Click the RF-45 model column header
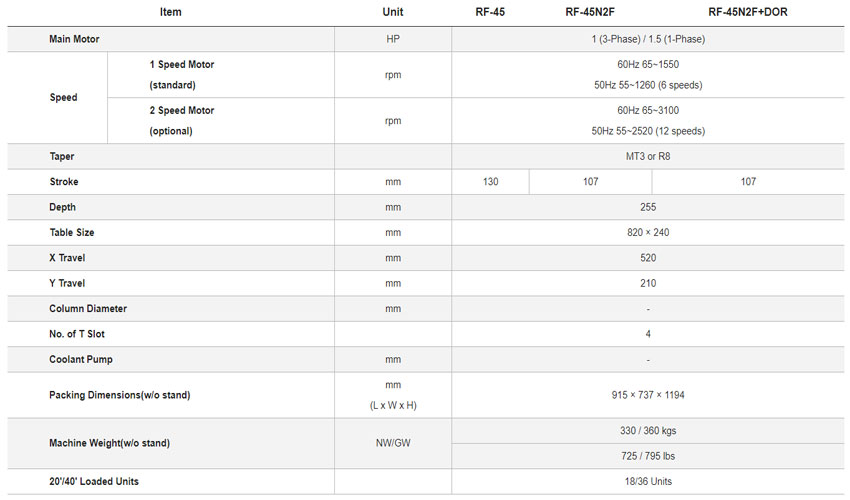This screenshot has height=500, width=850. point(489,13)
